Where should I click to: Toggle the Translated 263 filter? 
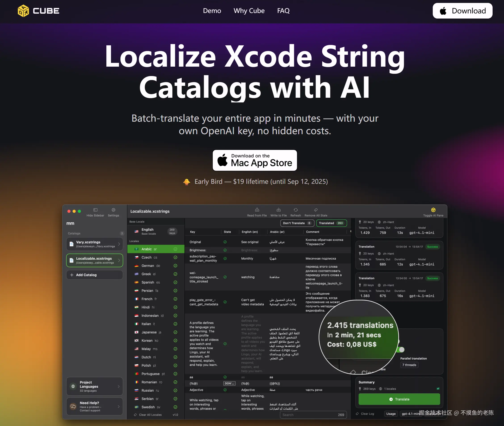[331, 223]
